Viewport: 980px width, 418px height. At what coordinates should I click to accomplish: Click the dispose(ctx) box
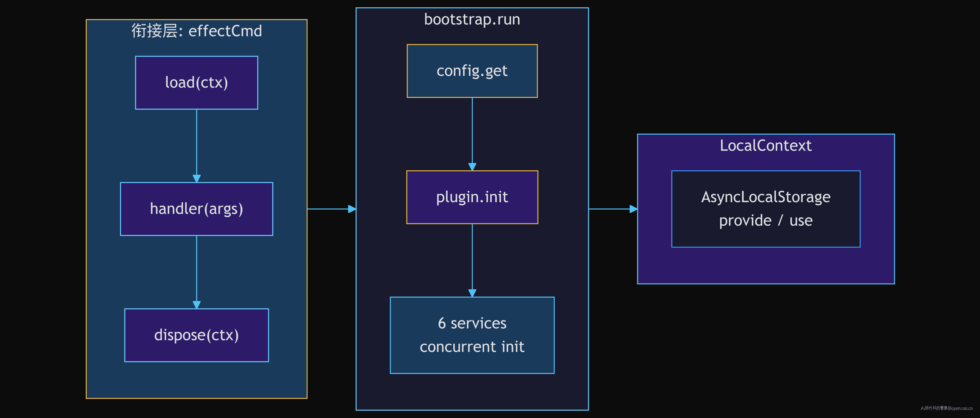pos(196,335)
